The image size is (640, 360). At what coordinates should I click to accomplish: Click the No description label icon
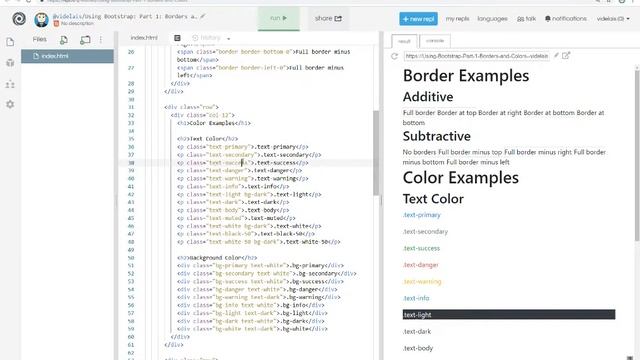pos(56,24)
